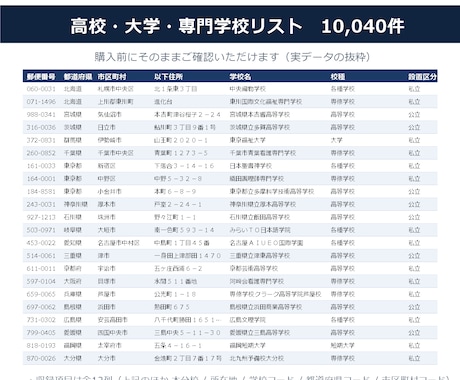Click school name 北九州予備校大分校
The height and width of the screenshot is (380, 460).
257,358
